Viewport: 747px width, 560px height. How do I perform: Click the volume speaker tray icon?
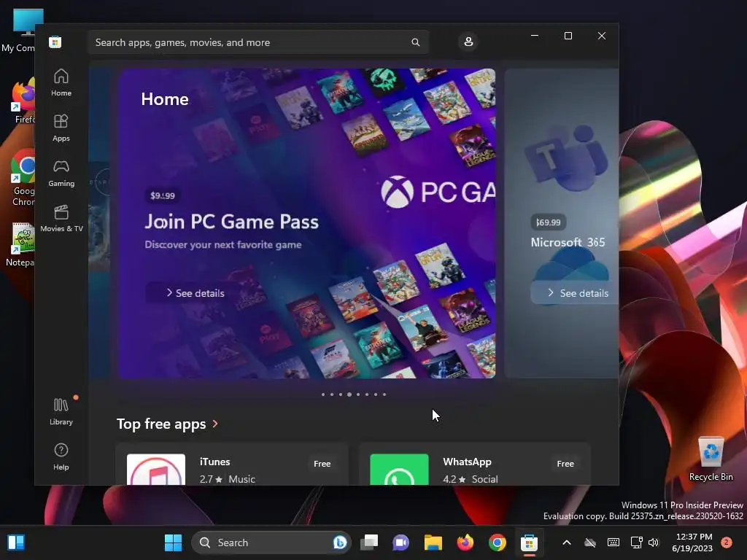[654, 542]
